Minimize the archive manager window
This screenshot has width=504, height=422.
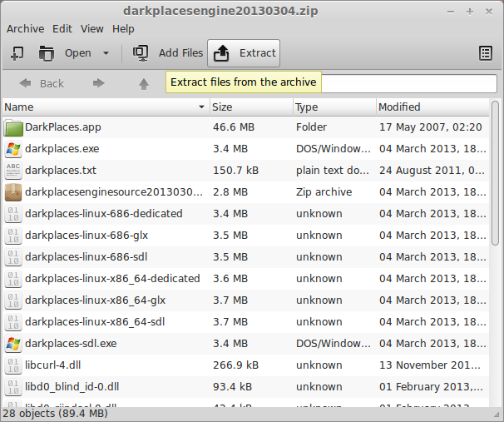pyautogui.click(x=451, y=12)
